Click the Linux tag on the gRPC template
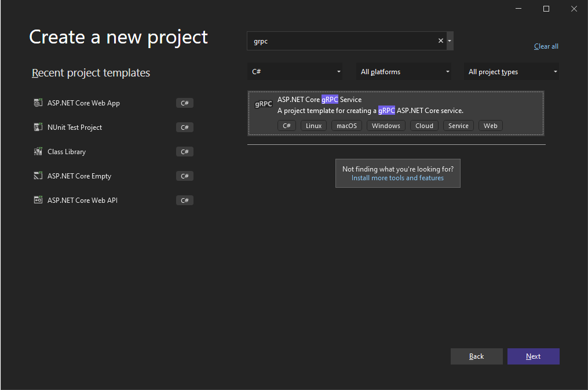The height and width of the screenshot is (390, 588). pyautogui.click(x=313, y=125)
